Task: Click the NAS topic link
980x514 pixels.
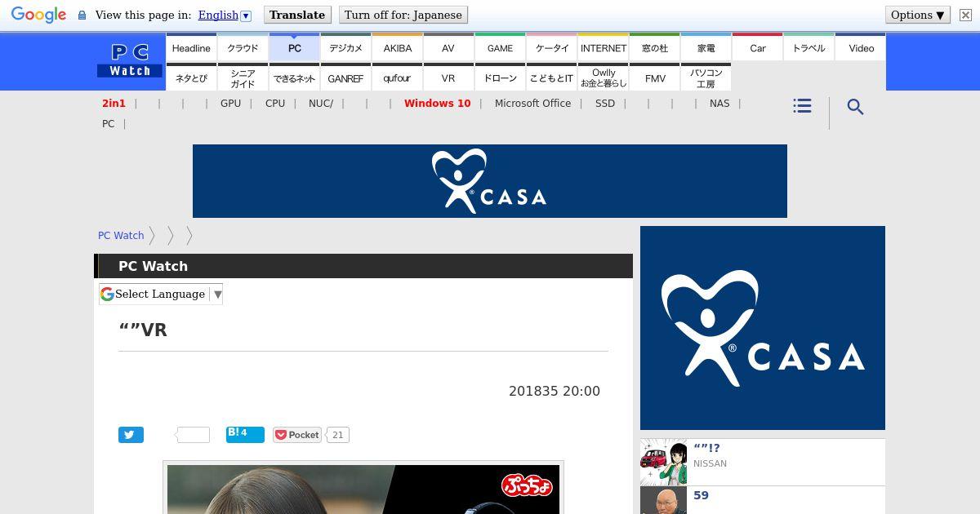Action: pos(719,104)
